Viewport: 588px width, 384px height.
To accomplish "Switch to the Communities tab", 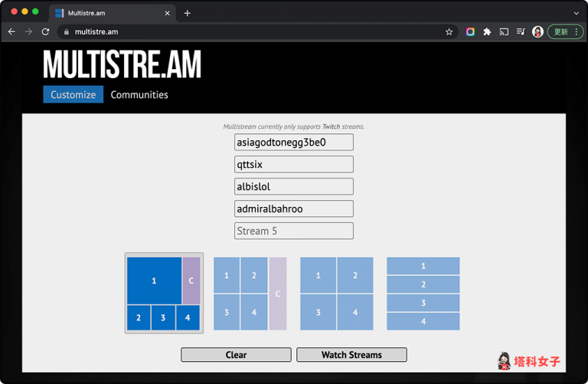I will click(x=139, y=95).
